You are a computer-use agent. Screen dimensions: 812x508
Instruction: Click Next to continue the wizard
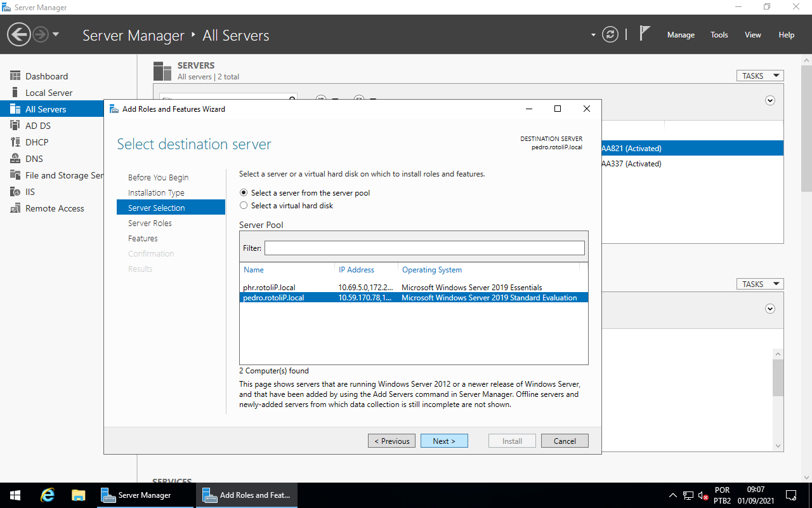point(444,440)
